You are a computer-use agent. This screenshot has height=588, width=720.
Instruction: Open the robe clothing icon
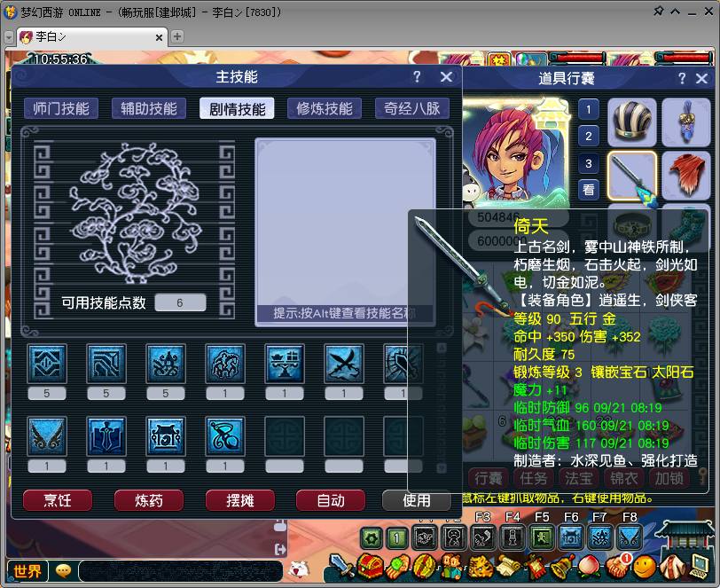(x=673, y=568)
